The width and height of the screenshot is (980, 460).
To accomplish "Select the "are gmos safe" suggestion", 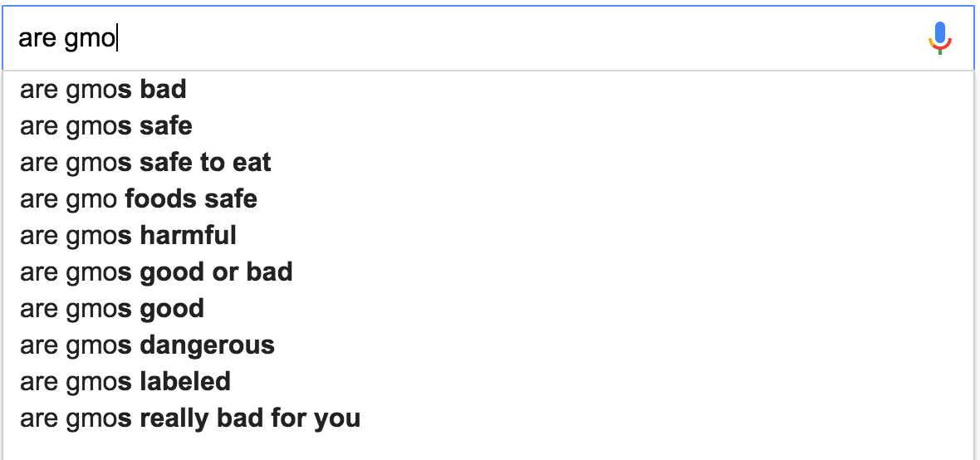I will point(488,125).
